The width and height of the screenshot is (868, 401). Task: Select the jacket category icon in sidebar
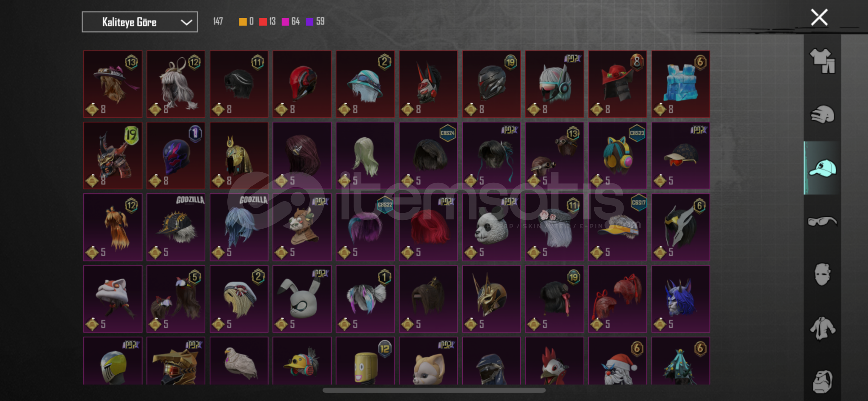[822, 328]
